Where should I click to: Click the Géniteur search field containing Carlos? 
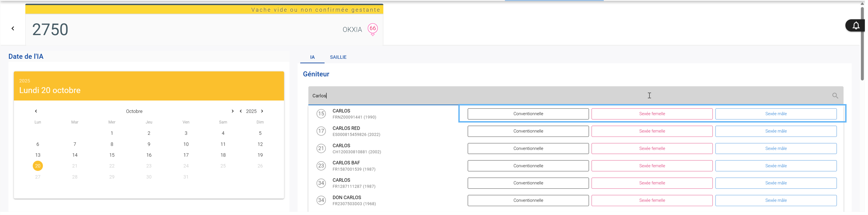point(575,96)
